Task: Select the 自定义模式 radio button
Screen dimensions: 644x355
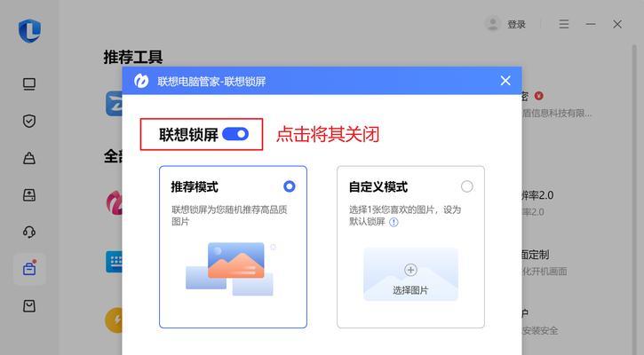Action: [x=466, y=186]
